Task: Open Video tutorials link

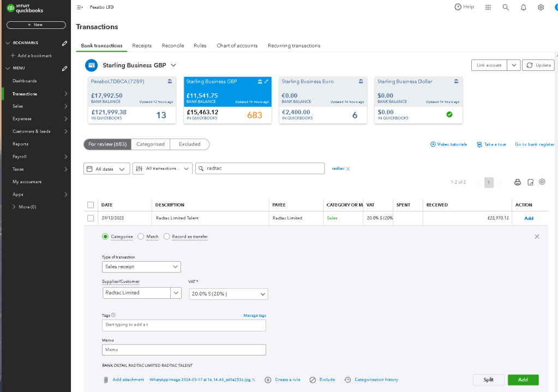Action: click(448, 144)
